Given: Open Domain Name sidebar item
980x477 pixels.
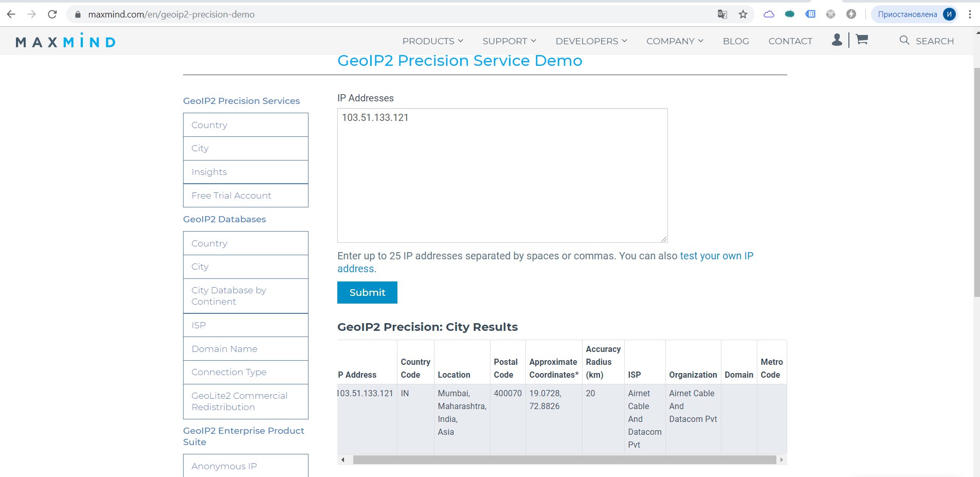Looking at the screenshot, I should coord(246,349).
